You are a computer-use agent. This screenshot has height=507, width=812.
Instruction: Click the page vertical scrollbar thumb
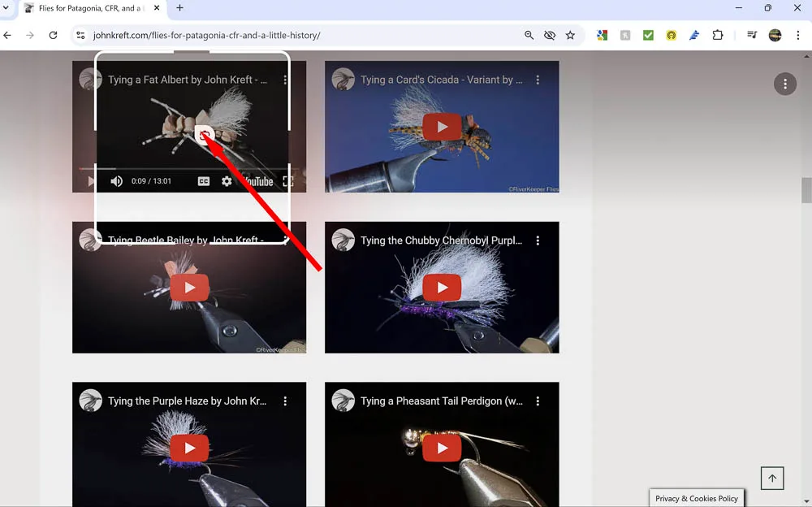pyautogui.click(x=806, y=190)
